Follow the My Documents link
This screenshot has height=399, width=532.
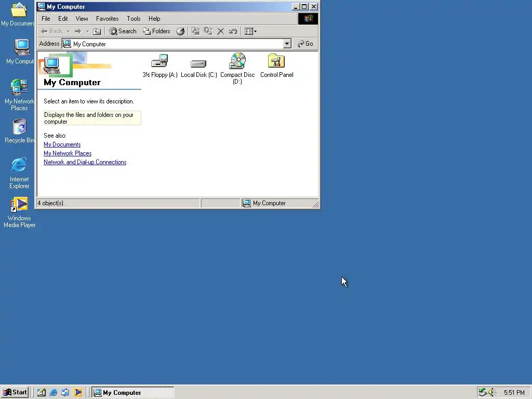coord(62,144)
